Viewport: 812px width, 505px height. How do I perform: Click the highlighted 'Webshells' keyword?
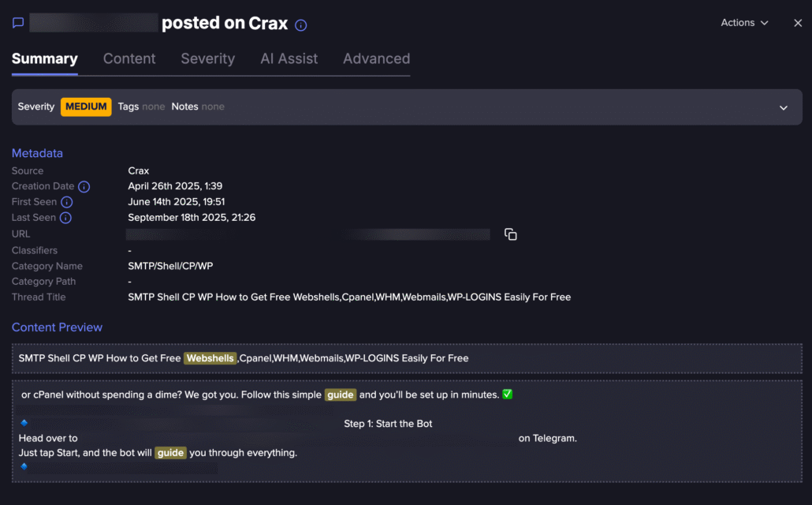(210, 358)
